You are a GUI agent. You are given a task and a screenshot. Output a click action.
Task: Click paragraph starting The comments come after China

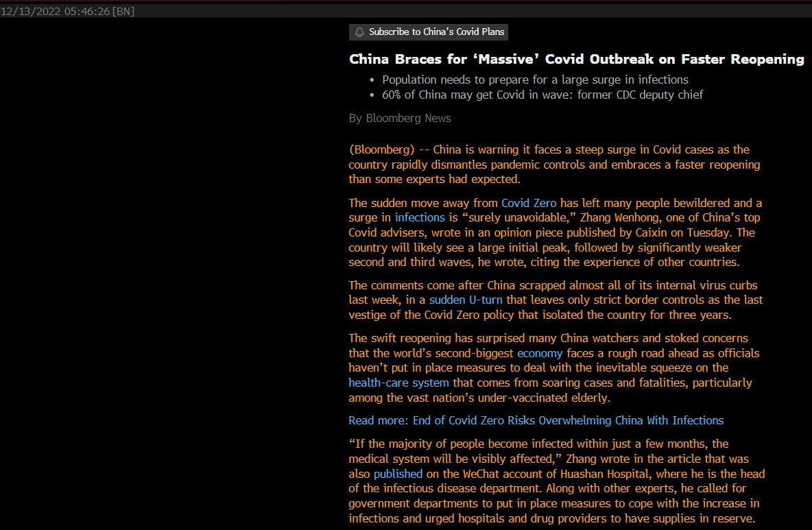(556, 300)
